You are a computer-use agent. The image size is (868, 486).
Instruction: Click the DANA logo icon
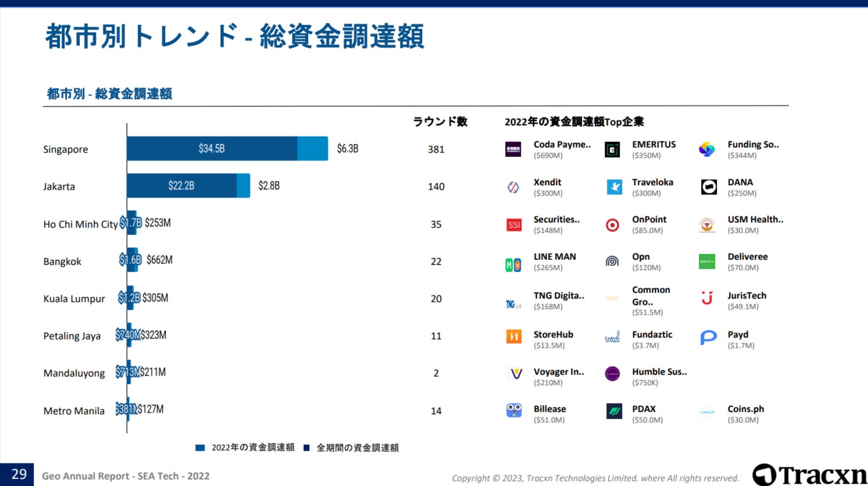point(709,187)
